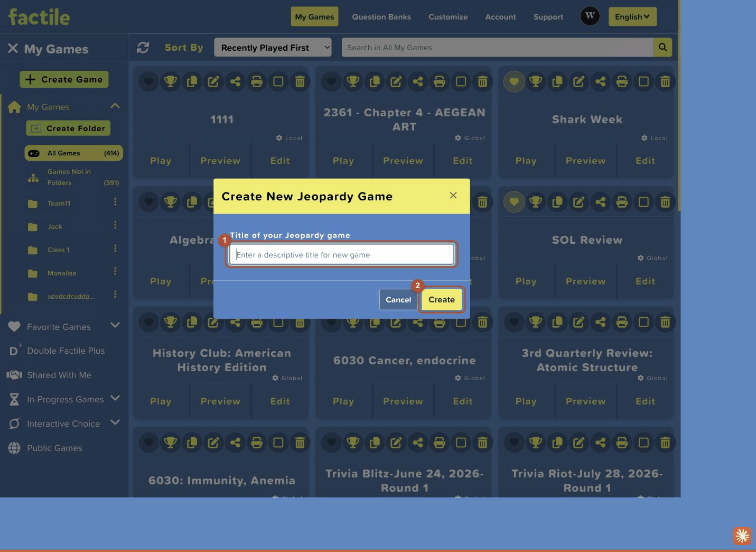Click the orange help widget icon
The height and width of the screenshot is (552, 756).
click(742, 536)
